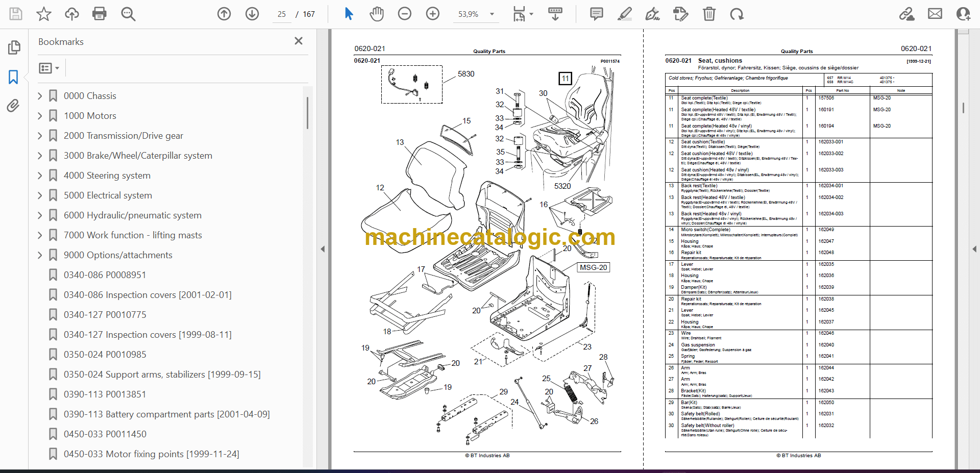Jump to 9000 Options/attachments bookmark
Viewport: 980px width, 473px height.
coord(118,255)
